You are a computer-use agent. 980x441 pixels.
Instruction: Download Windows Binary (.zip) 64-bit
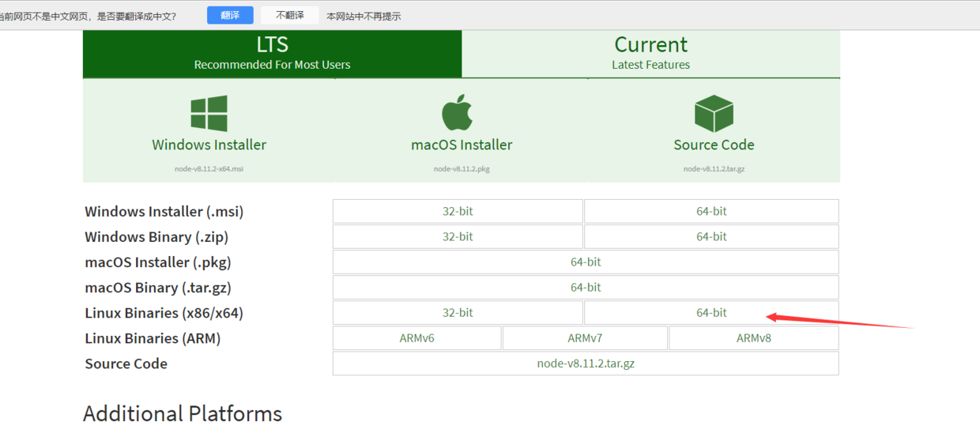711,236
